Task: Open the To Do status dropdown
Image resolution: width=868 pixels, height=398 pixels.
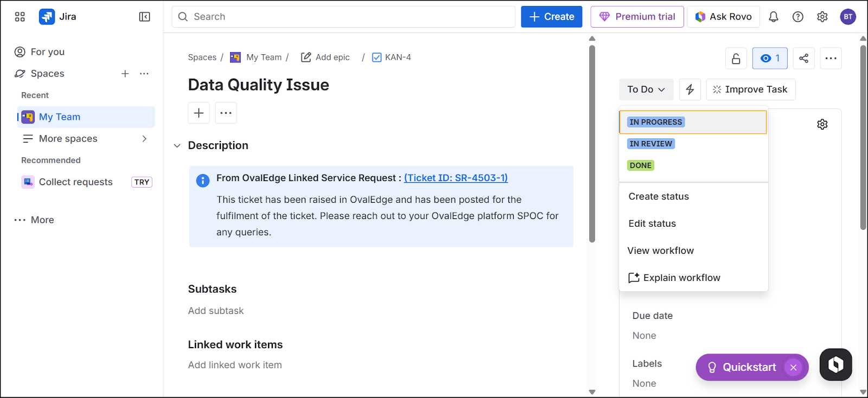Action: coord(646,89)
